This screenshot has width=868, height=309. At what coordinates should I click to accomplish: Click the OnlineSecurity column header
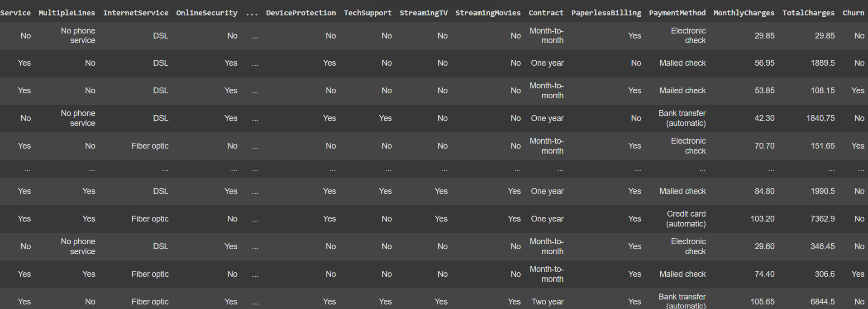pos(207,13)
